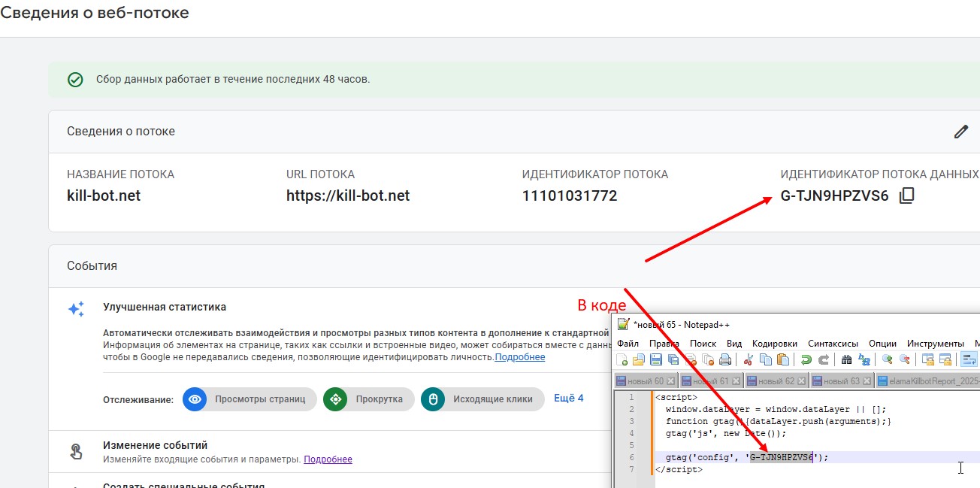The width and height of the screenshot is (980, 488).
Task: Click the Copy icon in Notepad++ toolbar
Action: (x=766, y=359)
